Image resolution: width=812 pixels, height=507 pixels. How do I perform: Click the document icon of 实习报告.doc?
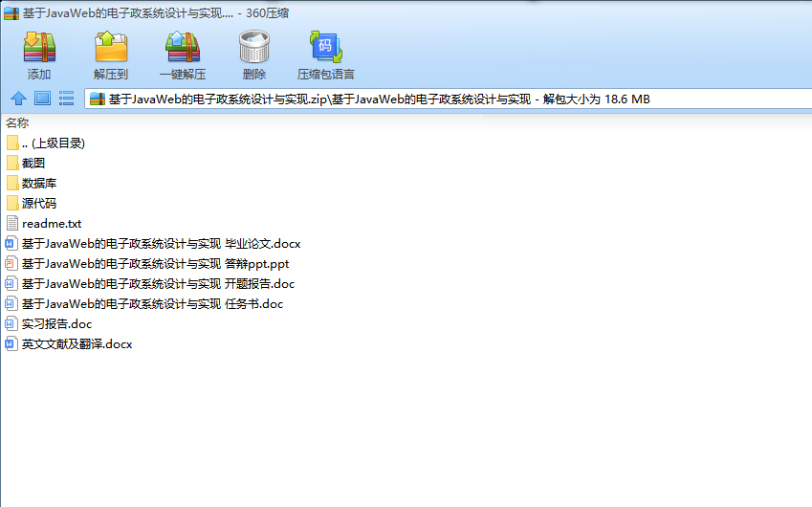coord(11,324)
